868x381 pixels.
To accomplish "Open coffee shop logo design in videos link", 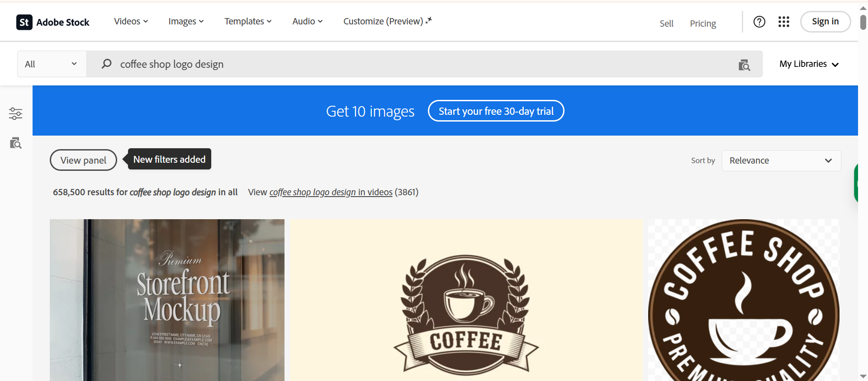I will [x=331, y=192].
